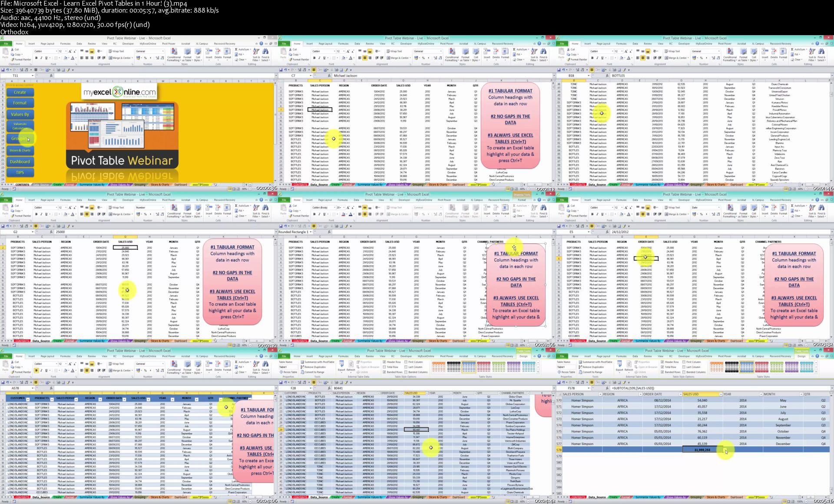834x504 pixels.
Task: Open the General number format dropdown in B18 window
Action: pos(719,51)
